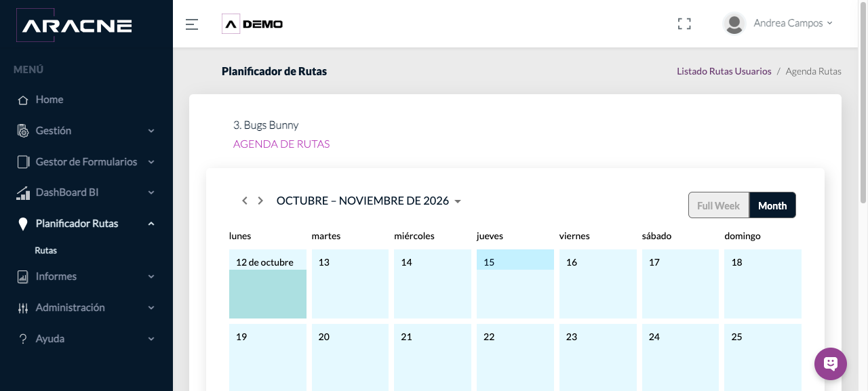This screenshot has width=868, height=391.
Task: Expand the Administración chevron
Action: tap(151, 308)
